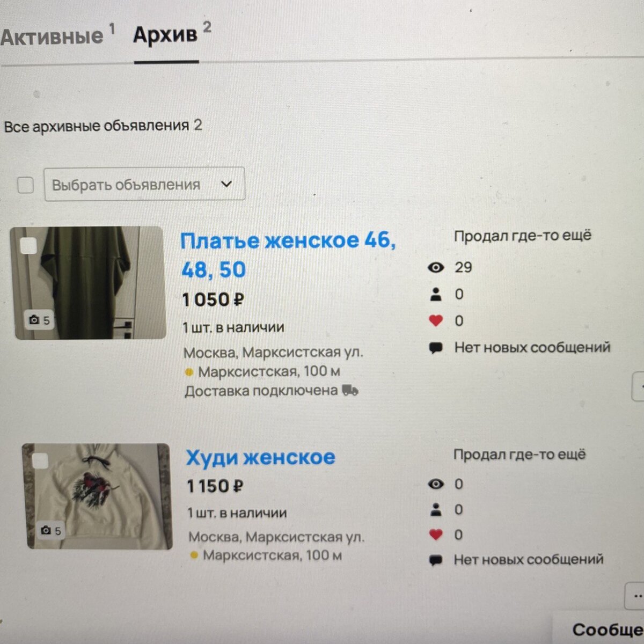
Task: Click the message bubble icon for dress listing
Action: click(x=436, y=348)
